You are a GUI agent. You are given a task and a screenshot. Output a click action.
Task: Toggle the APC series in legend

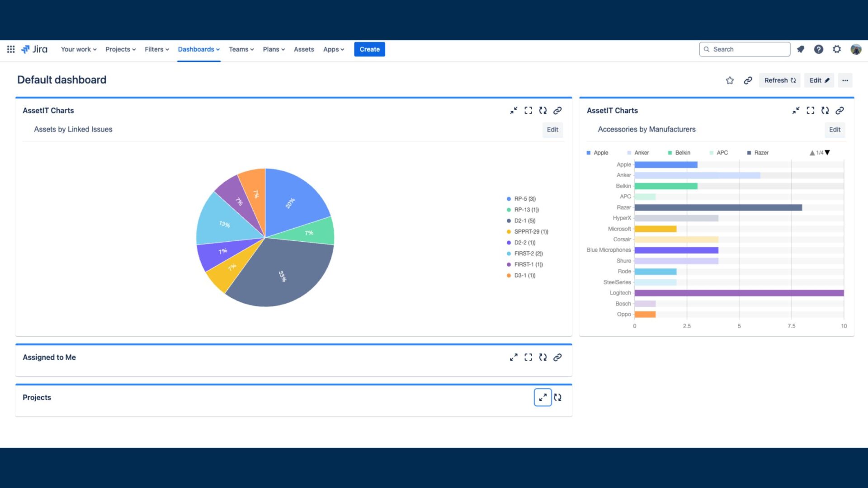719,153
